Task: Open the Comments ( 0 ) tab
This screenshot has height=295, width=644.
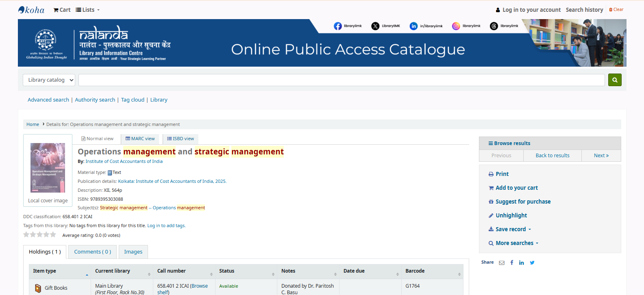Action: point(92,252)
